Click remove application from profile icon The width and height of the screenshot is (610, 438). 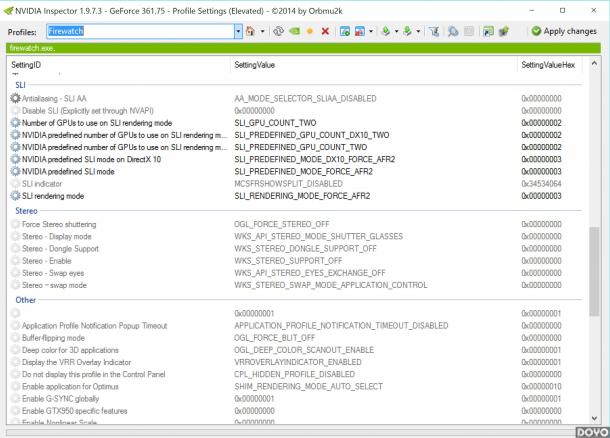(360, 31)
